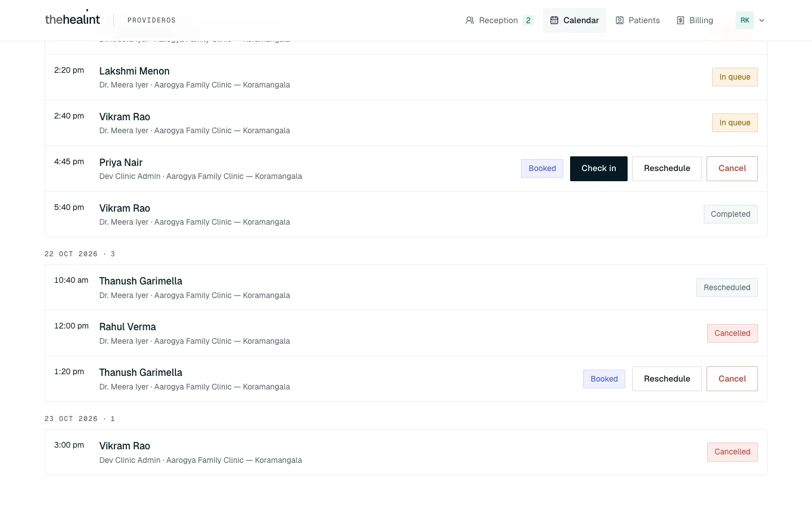Click Rahul Verma's Cancelled badge
The image size is (812, 508).
point(732,334)
